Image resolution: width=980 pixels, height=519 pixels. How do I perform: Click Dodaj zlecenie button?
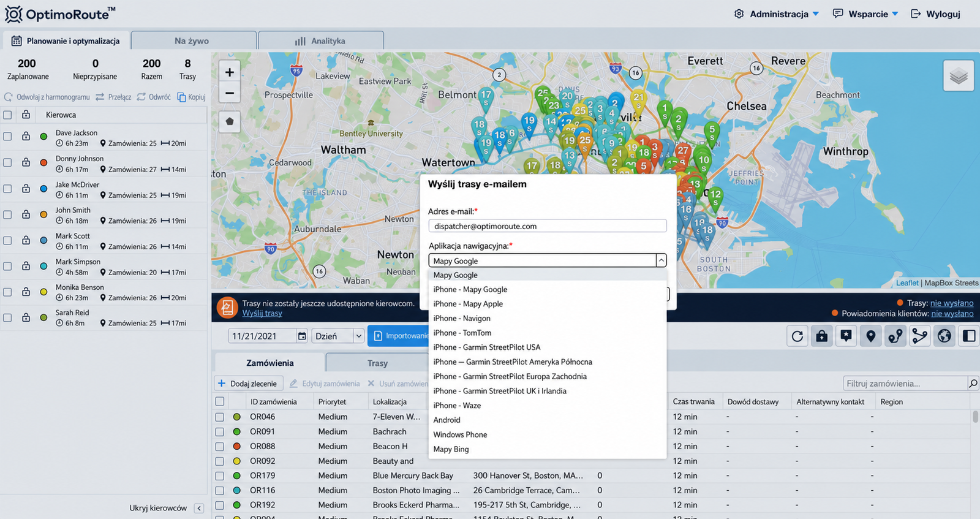(249, 384)
